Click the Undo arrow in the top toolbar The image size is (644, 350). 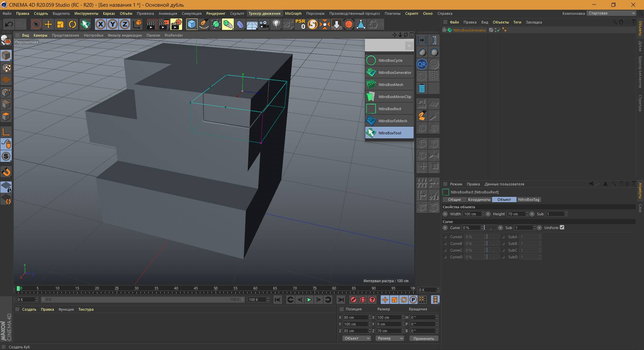9,24
